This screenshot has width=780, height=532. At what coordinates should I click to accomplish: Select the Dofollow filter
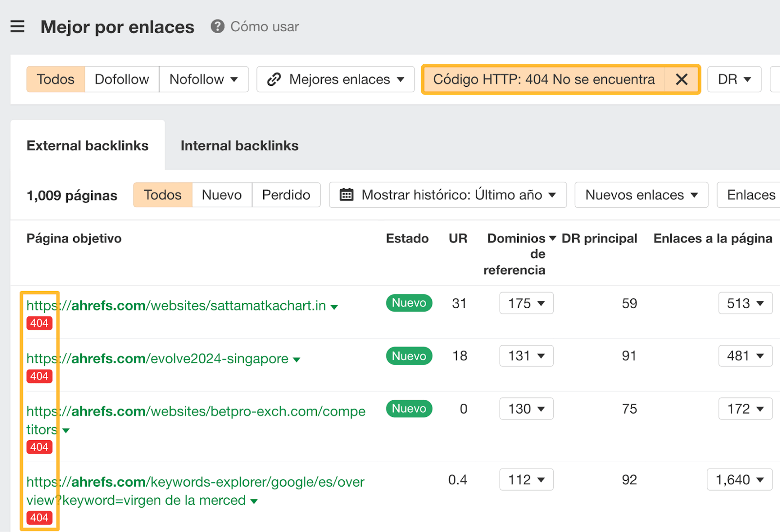(121, 79)
